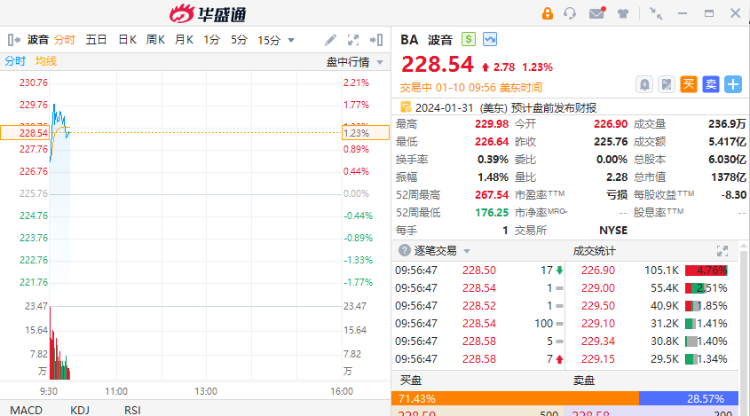Open the messages envelope icon
The image size is (750, 416).
click(x=596, y=13)
